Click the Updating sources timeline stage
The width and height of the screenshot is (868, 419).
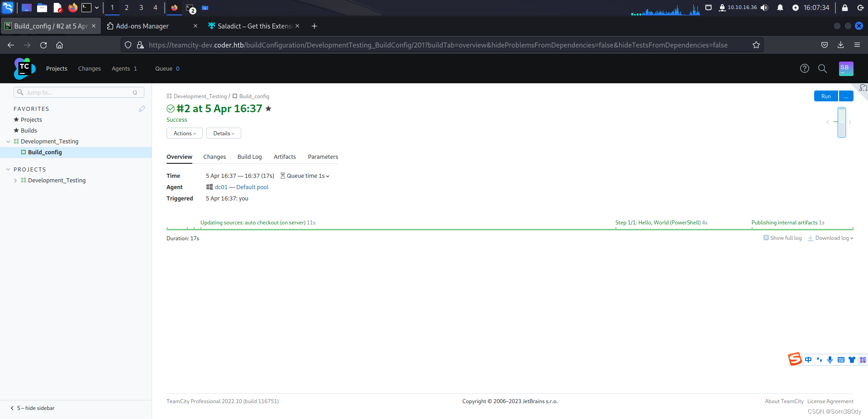tap(258, 223)
